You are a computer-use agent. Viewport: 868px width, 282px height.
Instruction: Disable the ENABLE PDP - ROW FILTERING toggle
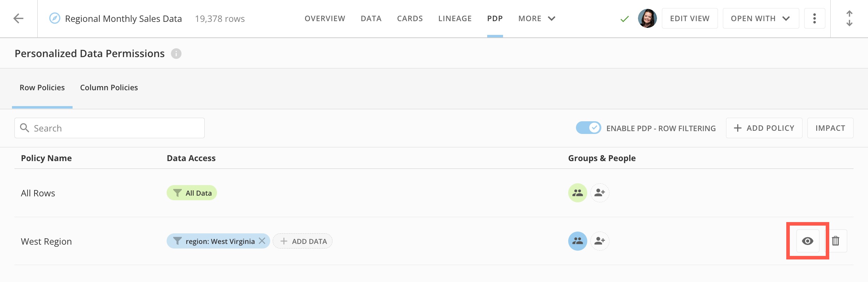(588, 128)
